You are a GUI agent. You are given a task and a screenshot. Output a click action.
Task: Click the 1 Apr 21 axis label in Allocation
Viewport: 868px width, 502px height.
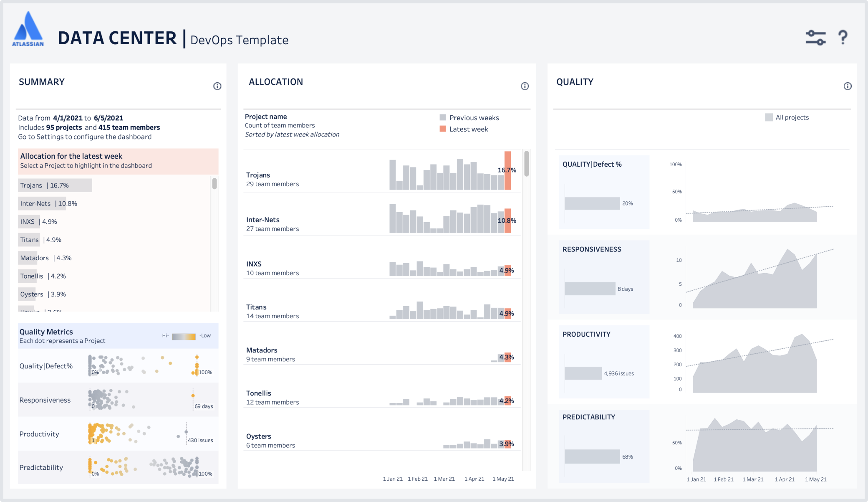(474, 479)
